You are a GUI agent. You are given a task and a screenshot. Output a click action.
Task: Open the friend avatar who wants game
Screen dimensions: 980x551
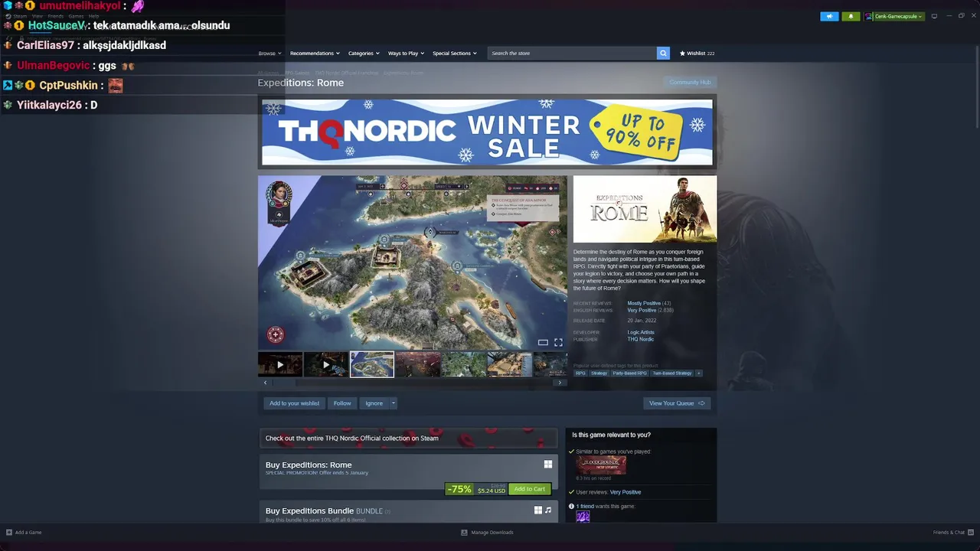[x=583, y=517]
